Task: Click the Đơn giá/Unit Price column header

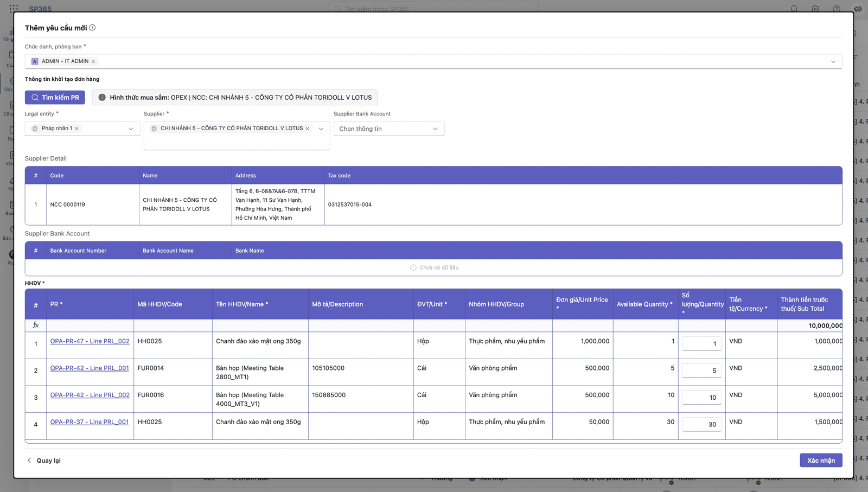Action: 583,304
